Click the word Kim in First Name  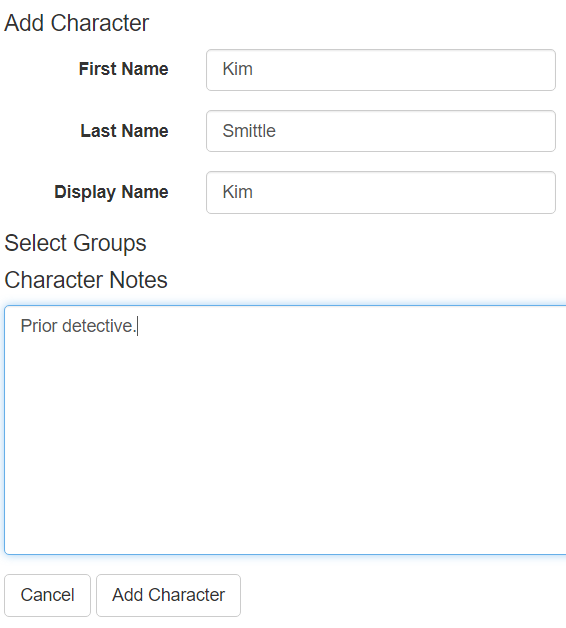pyautogui.click(x=238, y=69)
